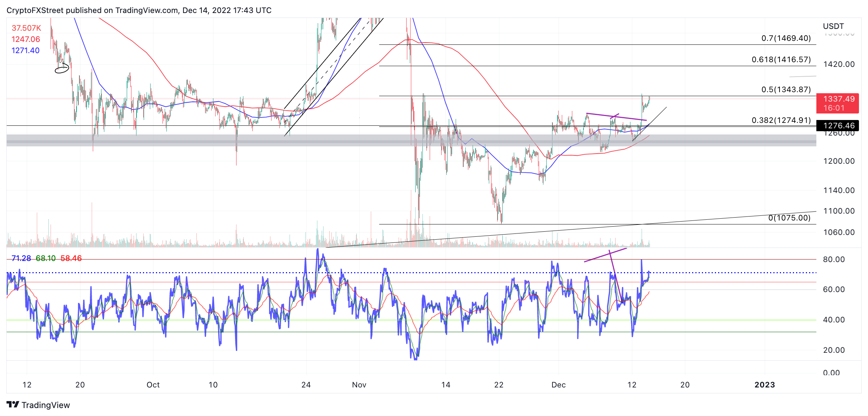Click the USDT currency label
Viewport: 868px width, 416px height.
coord(833,26)
